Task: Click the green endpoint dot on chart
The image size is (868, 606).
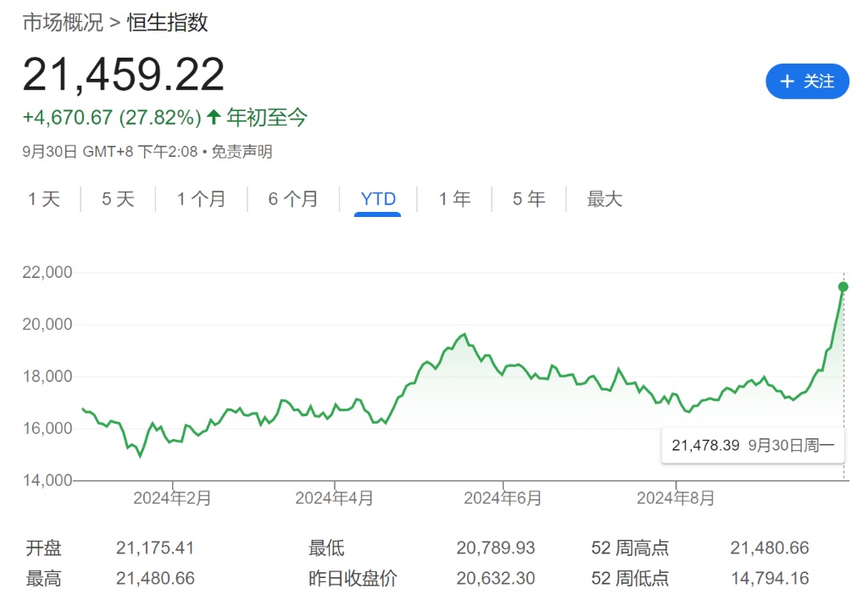Action: tap(843, 286)
